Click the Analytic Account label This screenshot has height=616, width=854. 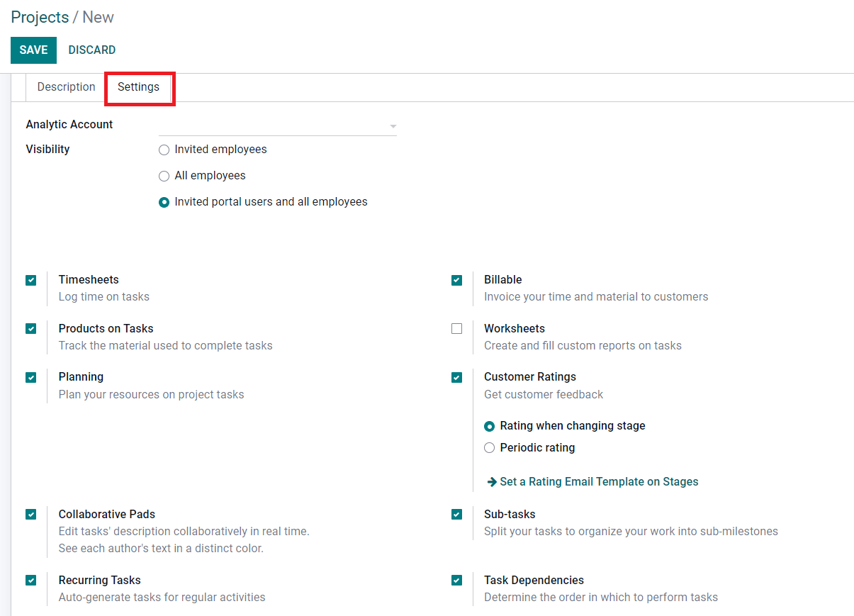tap(69, 125)
